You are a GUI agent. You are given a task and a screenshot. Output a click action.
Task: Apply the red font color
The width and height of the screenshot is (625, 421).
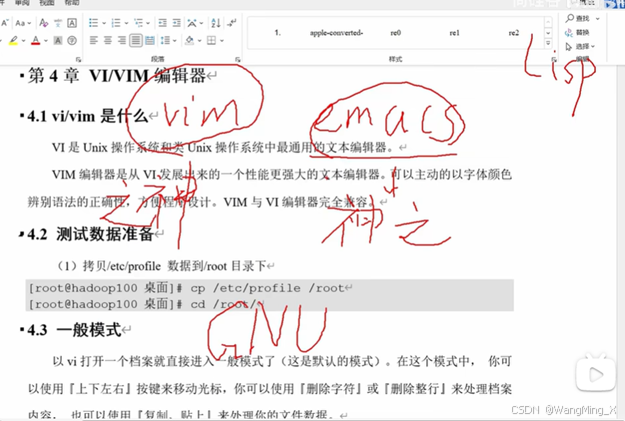pyautogui.click(x=36, y=40)
